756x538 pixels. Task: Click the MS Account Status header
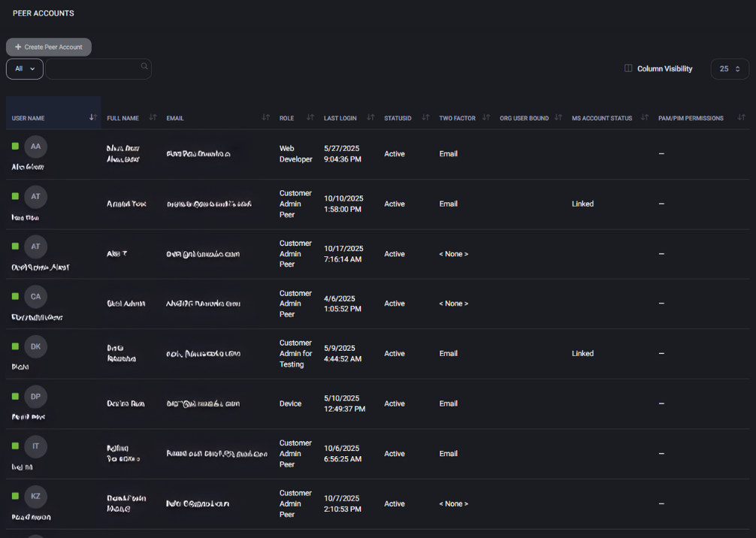click(601, 118)
